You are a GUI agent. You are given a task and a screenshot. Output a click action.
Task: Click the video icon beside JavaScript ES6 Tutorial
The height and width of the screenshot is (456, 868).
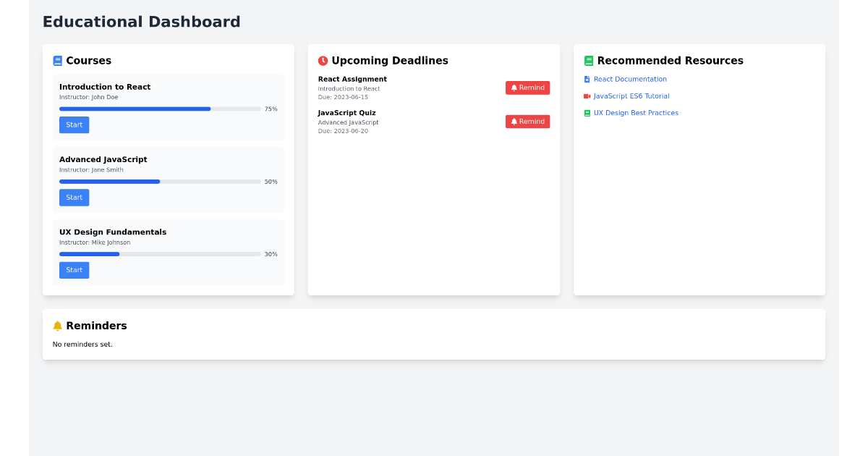click(x=587, y=96)
